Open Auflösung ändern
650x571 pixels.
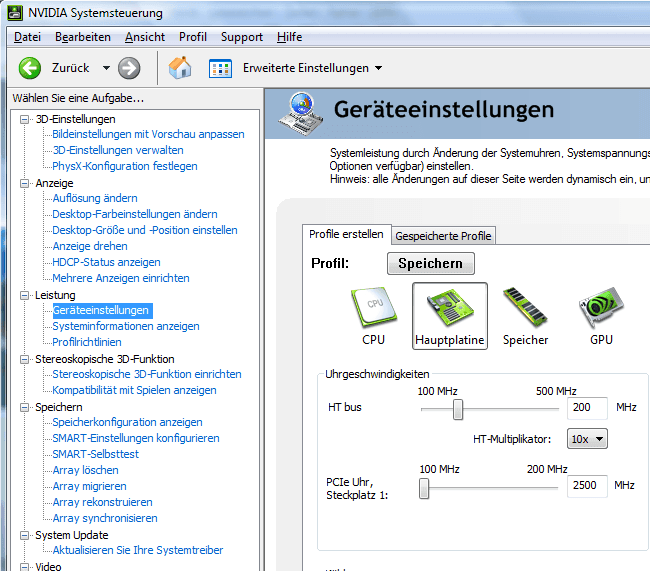95,198
